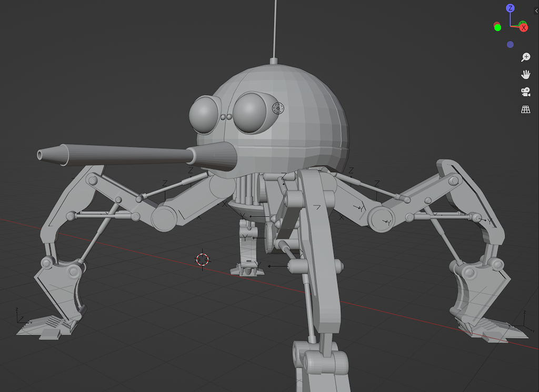The width and height of the screenshot is (539, 392).
Task: Expand the viewport sidebar with the small arrow
Action: pos(536,11)
